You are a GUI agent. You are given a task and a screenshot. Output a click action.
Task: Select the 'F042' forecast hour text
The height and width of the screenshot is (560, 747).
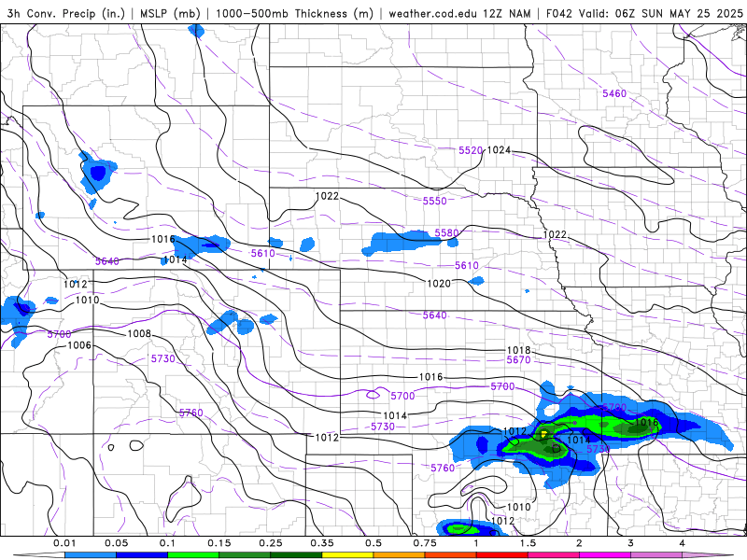[x=559, y=13]
